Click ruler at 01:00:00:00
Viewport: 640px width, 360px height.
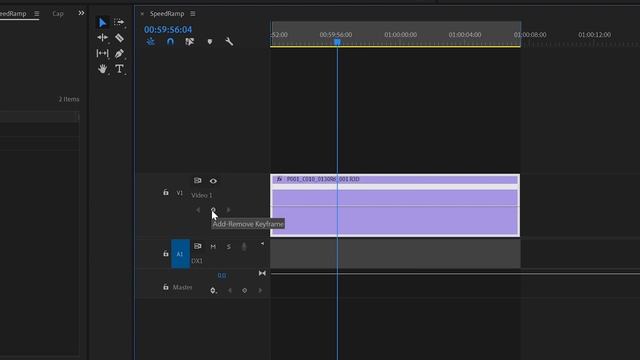[x=400, y=35]
